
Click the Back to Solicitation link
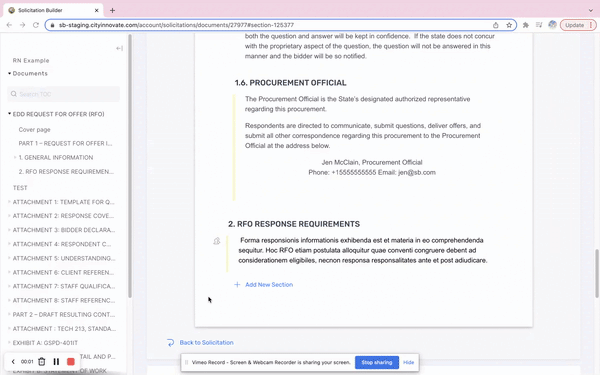(206, 342)
